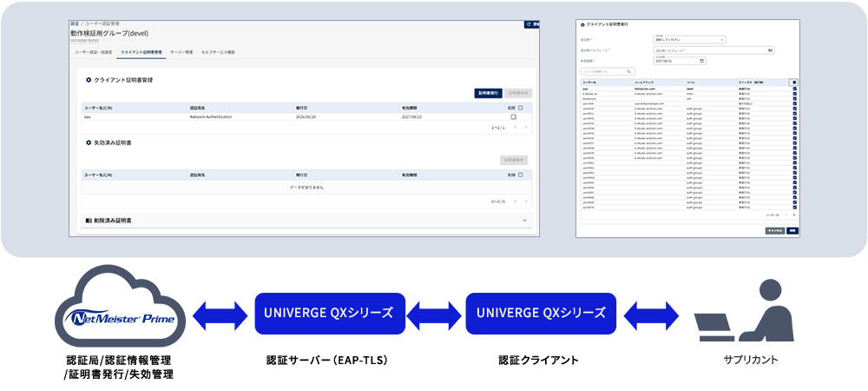Click the 認証局パスフレーズ input field

pyautogui.click(x=713, y=50)
